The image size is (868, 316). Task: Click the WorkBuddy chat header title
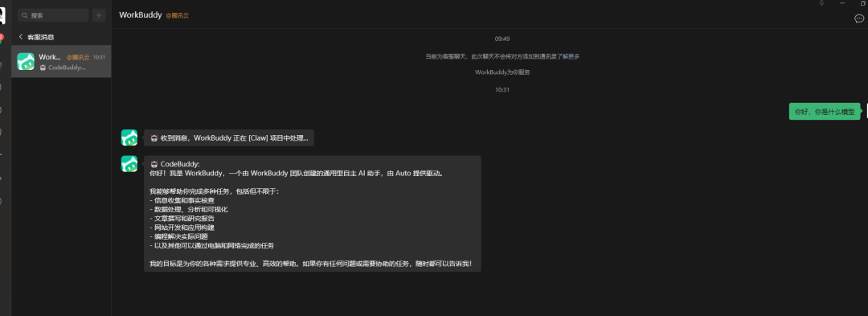coord(140,15)
